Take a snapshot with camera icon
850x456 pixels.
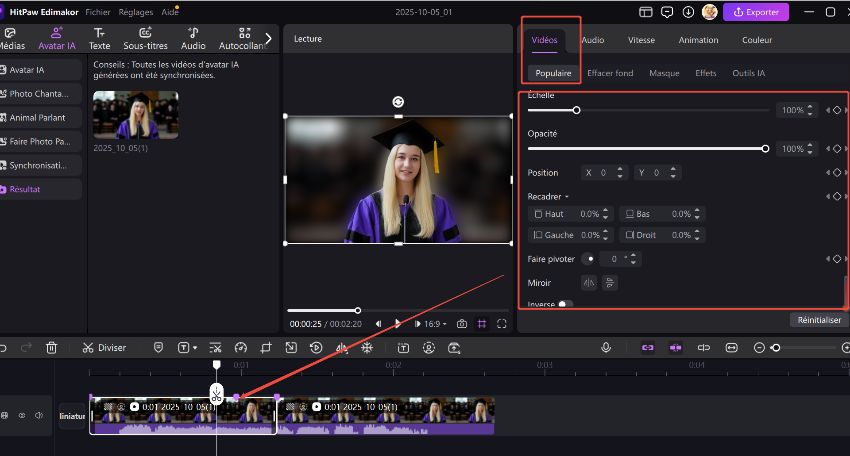pos(462,324)
